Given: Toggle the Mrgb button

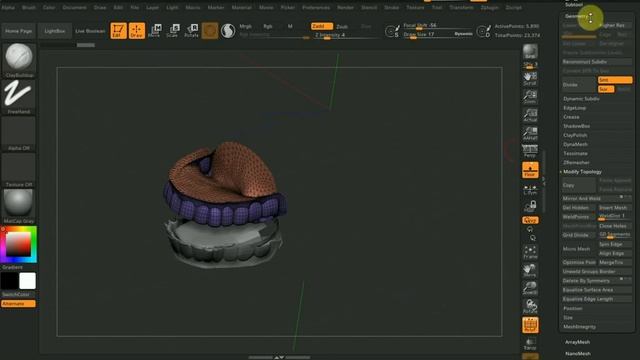Looking at the screenshot, I should pyautogui.click(x=245, y=27).
